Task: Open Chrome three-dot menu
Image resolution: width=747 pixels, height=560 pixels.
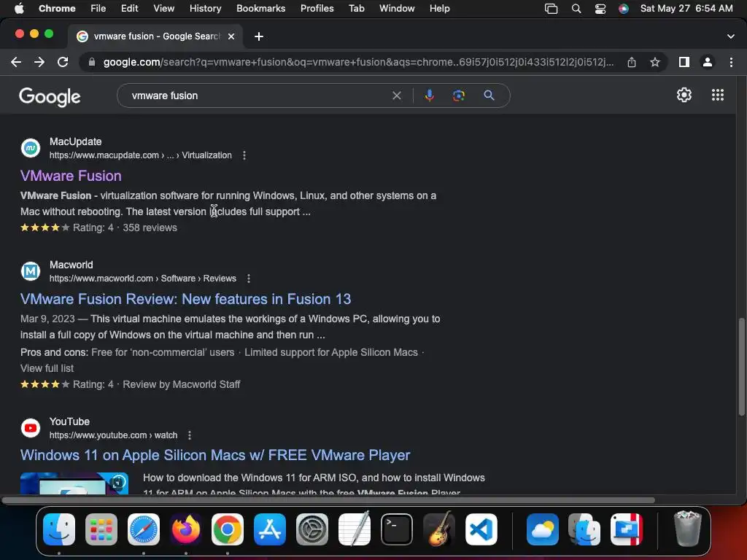Action: pyautogui.click(x=731, y=62)
